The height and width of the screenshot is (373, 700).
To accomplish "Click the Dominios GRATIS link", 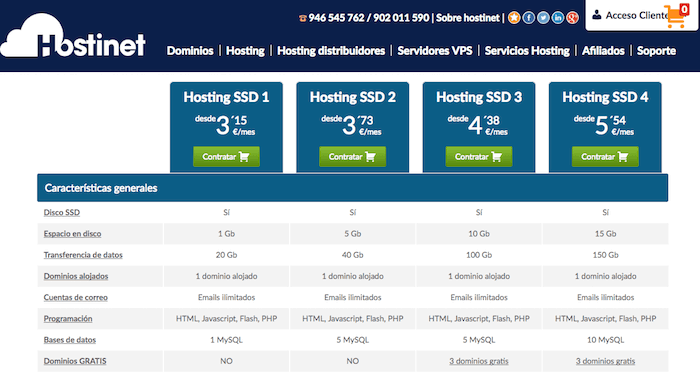I will tap(75, 361).
